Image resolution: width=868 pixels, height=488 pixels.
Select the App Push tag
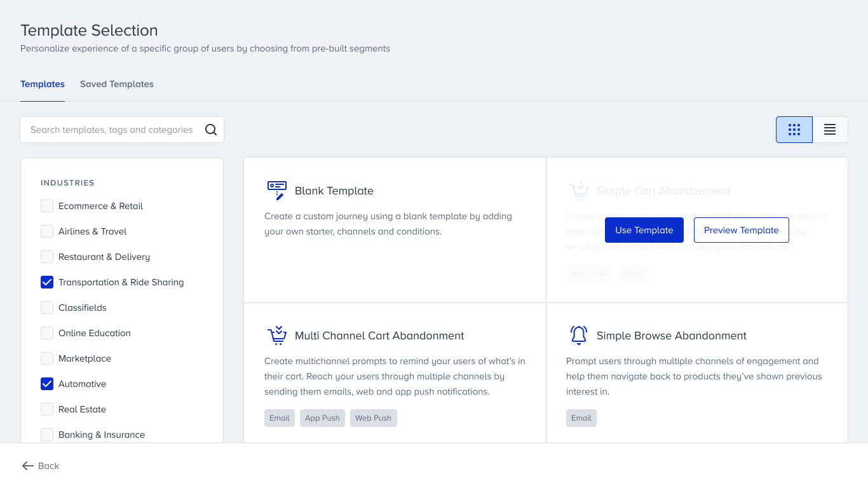322,418
